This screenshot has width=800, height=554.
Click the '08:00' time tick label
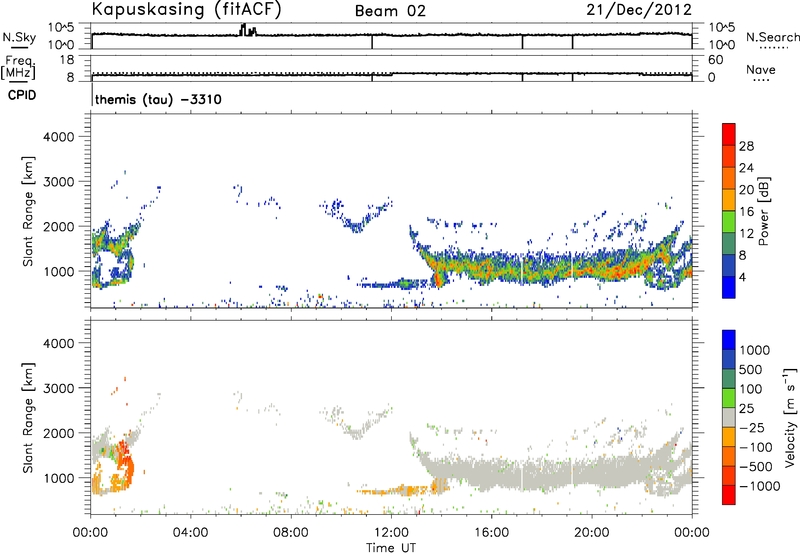[x=291, y=533]
